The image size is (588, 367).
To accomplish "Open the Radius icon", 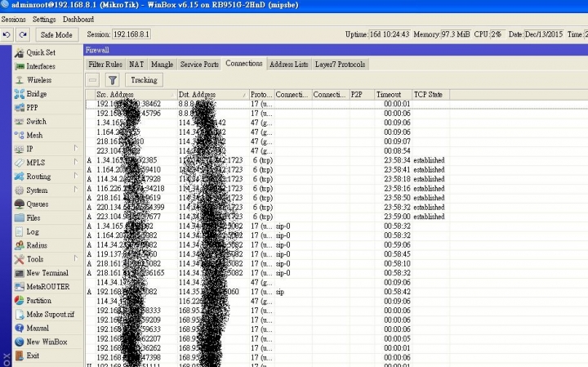I will pos(19,245).
